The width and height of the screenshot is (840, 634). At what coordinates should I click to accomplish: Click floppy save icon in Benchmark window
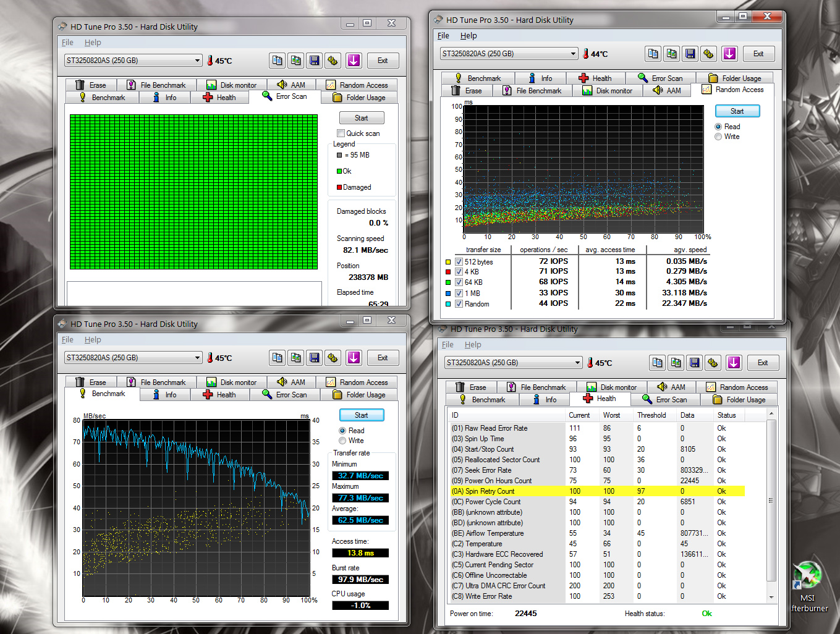pyautogui.click(x=315, y=358)
